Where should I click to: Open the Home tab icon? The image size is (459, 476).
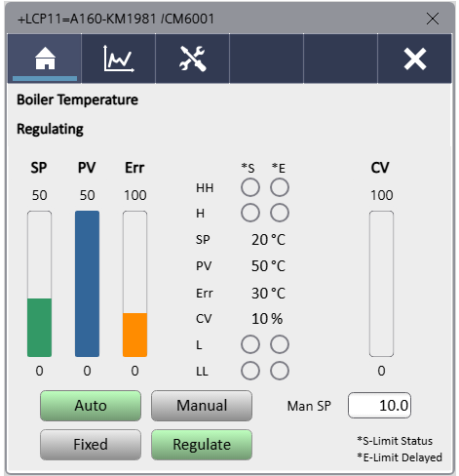pos(45,59)
